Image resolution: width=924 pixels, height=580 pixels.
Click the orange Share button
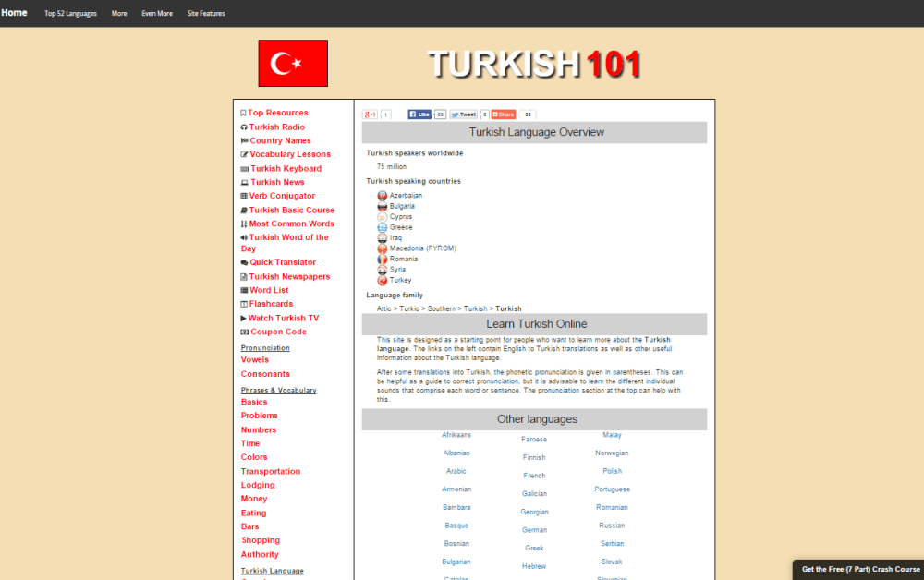(504, 115)
